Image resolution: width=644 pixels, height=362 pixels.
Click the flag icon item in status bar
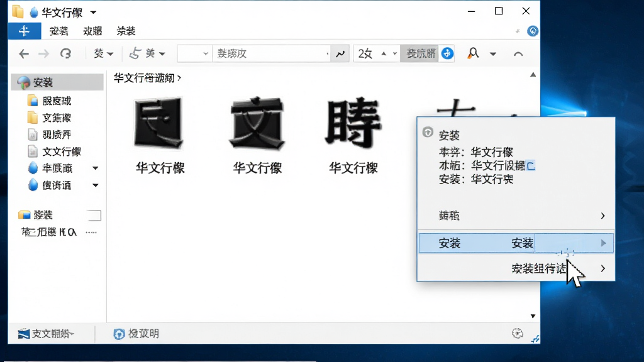(x=45, y=334)
